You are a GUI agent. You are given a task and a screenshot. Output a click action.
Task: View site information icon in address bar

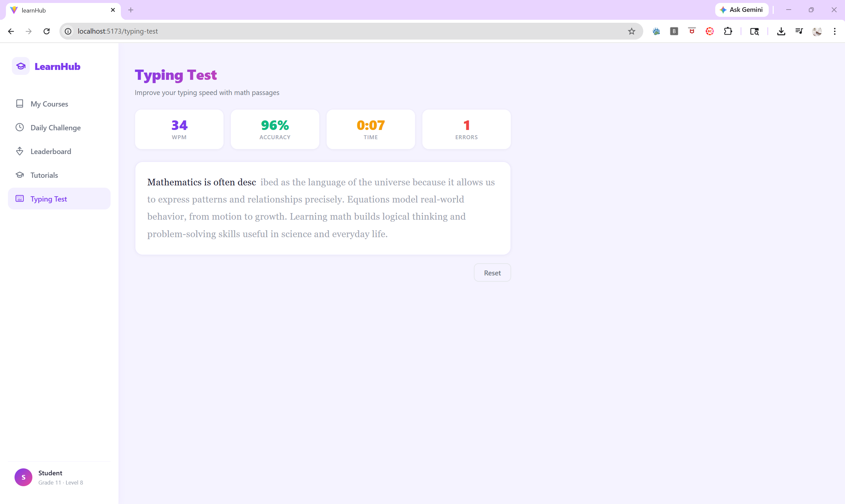68,31
